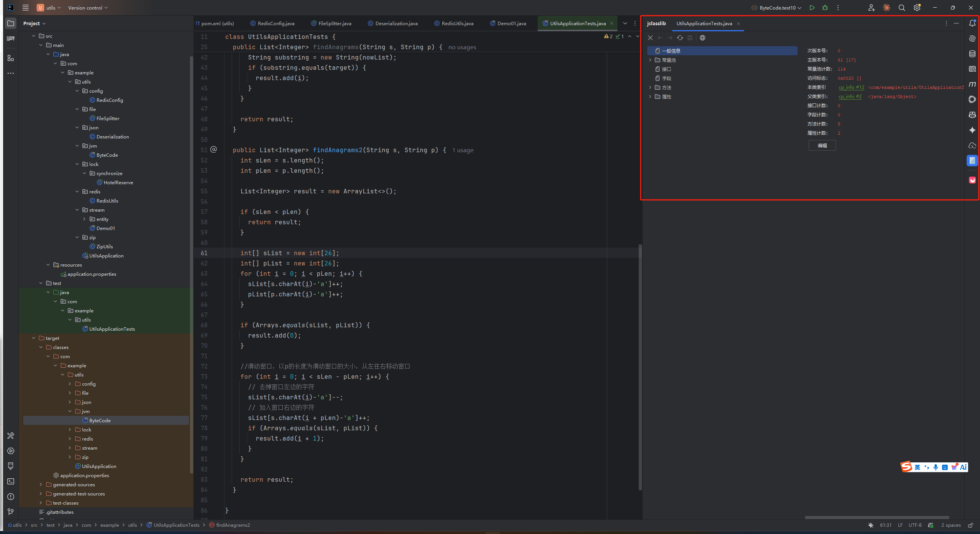The image size is (980, 534).
Task: Open Code With Me add-user icon
Action: tap(871, 8)
